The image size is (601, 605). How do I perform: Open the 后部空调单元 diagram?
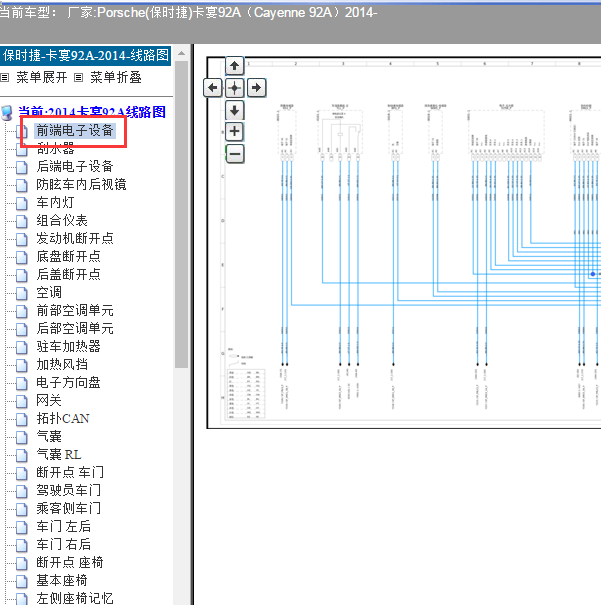pyautogui.click(x=75, y=328)
